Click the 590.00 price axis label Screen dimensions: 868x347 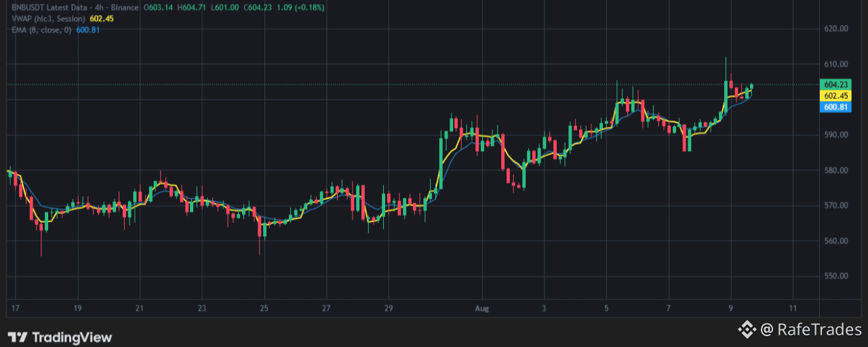click(836, 135)
